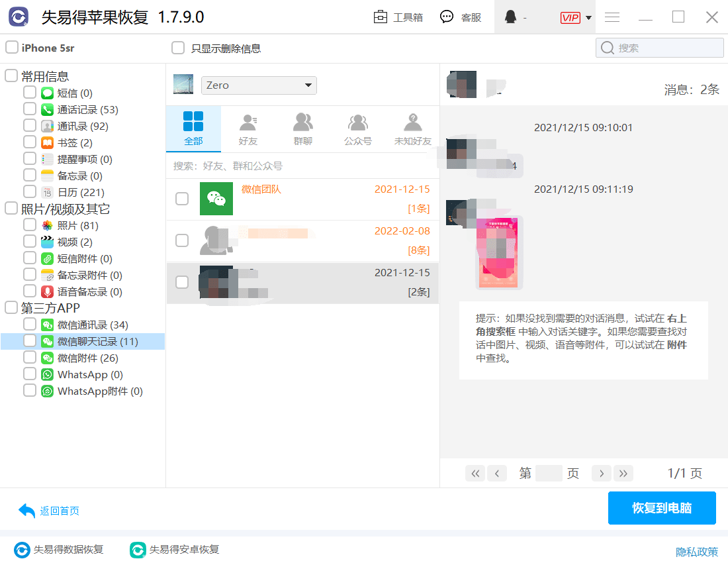The width and height of the screenshot is (728, 563).
Task: Check the 通话记录 (53) checkbox
Action: (x=30, y=109)
